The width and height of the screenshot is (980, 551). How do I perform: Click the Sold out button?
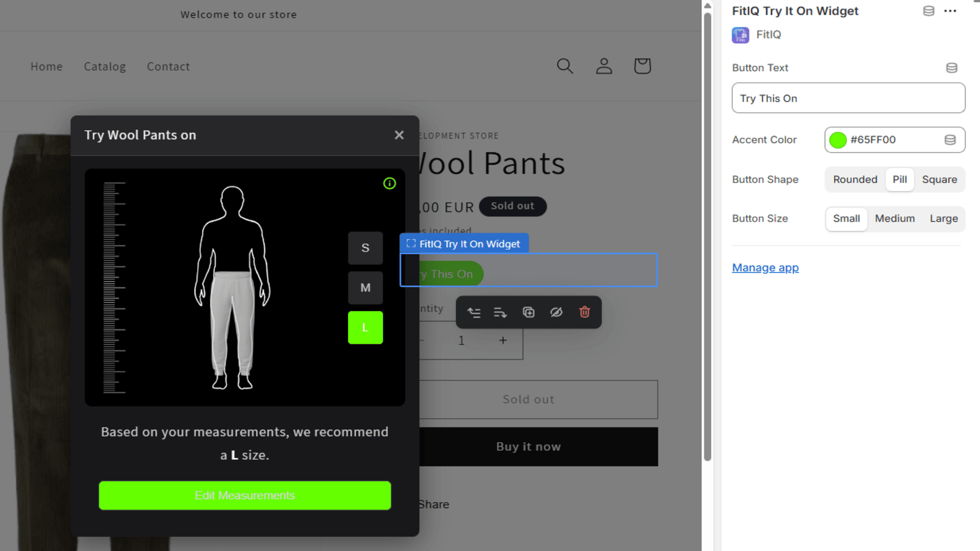(538, 400)
